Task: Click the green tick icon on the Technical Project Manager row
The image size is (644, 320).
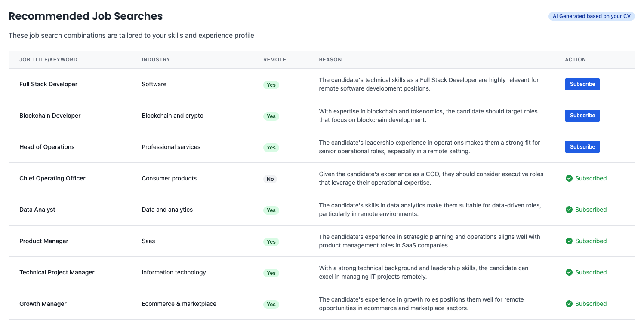Action: (569, 272)
